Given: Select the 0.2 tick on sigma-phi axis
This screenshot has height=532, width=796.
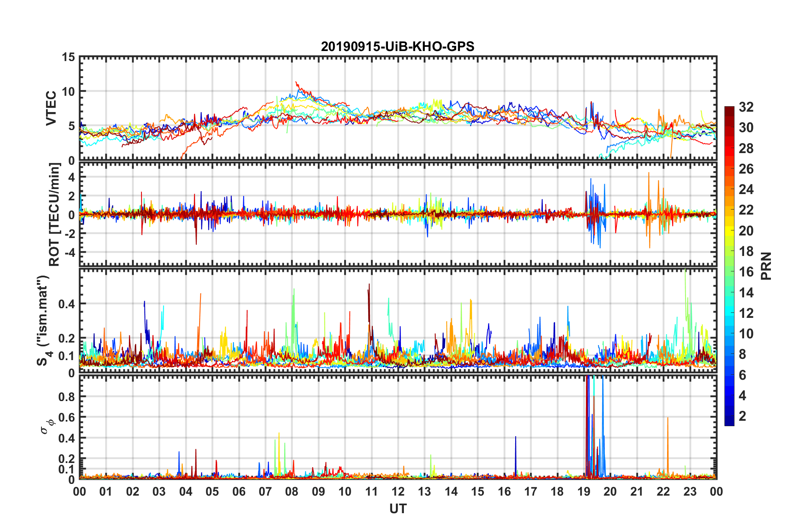Looking at the screenshot, I should tap(67, 459).
